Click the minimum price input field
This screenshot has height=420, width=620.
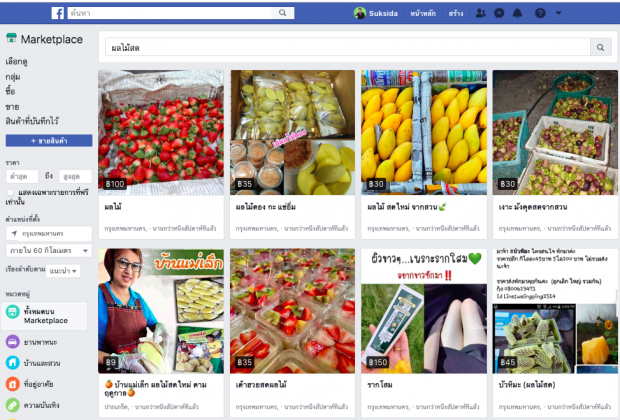(22, 176)
